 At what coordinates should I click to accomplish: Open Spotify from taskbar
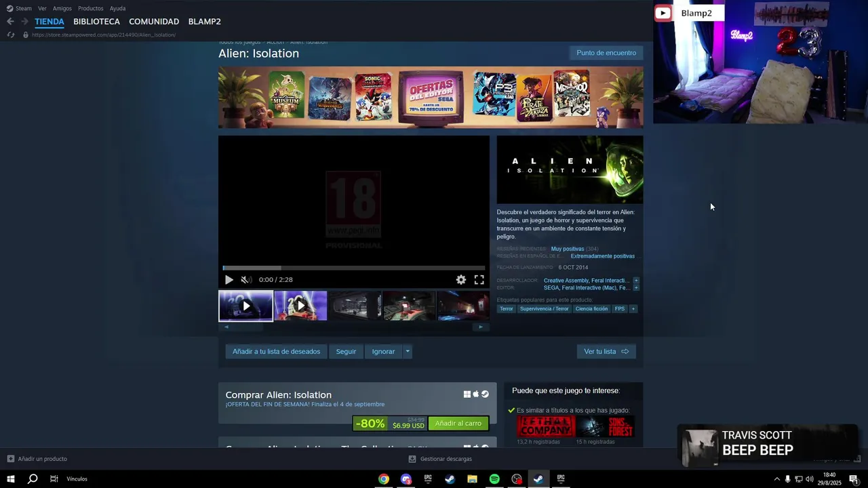pyautogui.click(x=494, y=479)
